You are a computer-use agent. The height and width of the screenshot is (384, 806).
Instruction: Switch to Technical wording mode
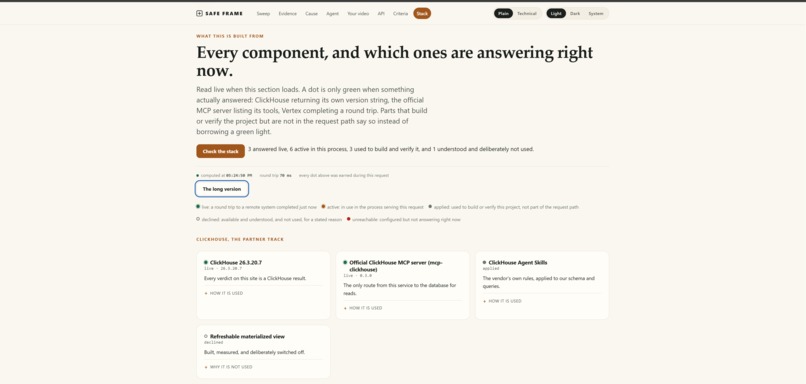tap(527, 13)
